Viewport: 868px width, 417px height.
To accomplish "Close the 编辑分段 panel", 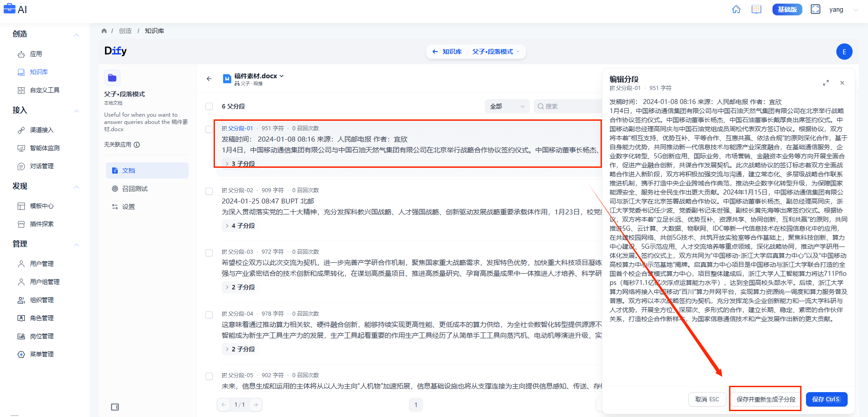I will (842, 83).
